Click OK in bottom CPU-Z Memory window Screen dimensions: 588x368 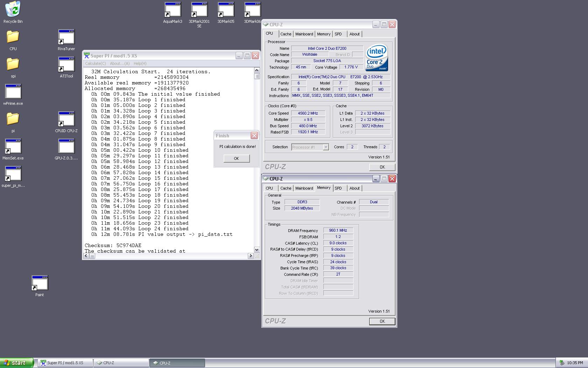point(382,321)
